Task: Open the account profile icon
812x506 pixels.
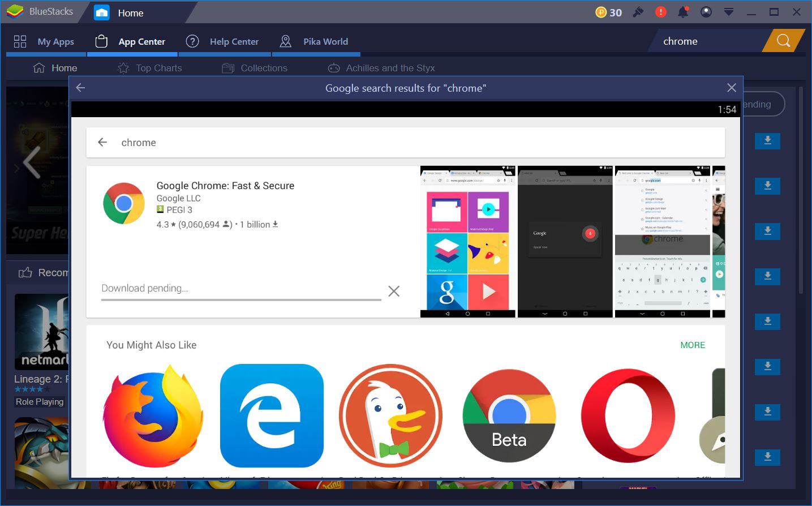Action: pyautogui.click(x=706, y=12)
